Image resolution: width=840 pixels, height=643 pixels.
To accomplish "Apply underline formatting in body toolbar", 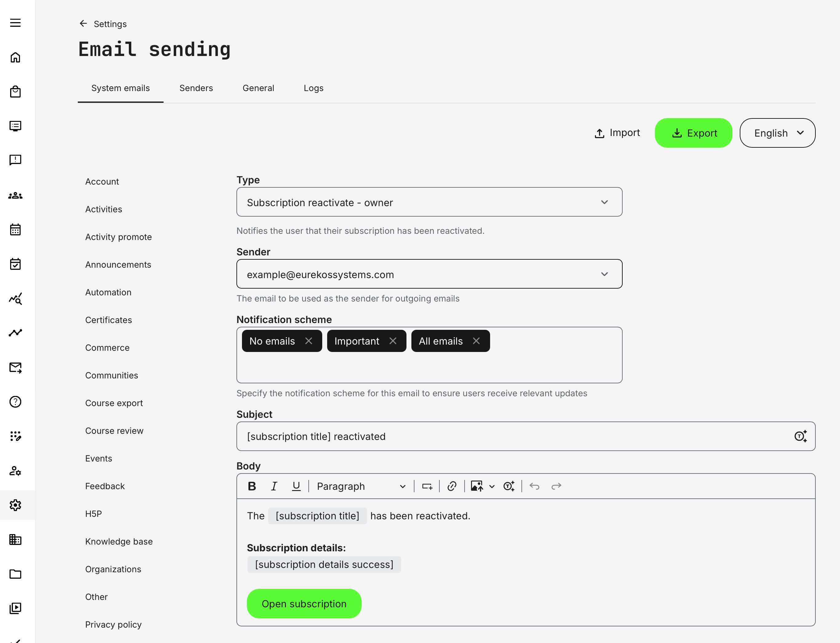I will click(296, 486).
